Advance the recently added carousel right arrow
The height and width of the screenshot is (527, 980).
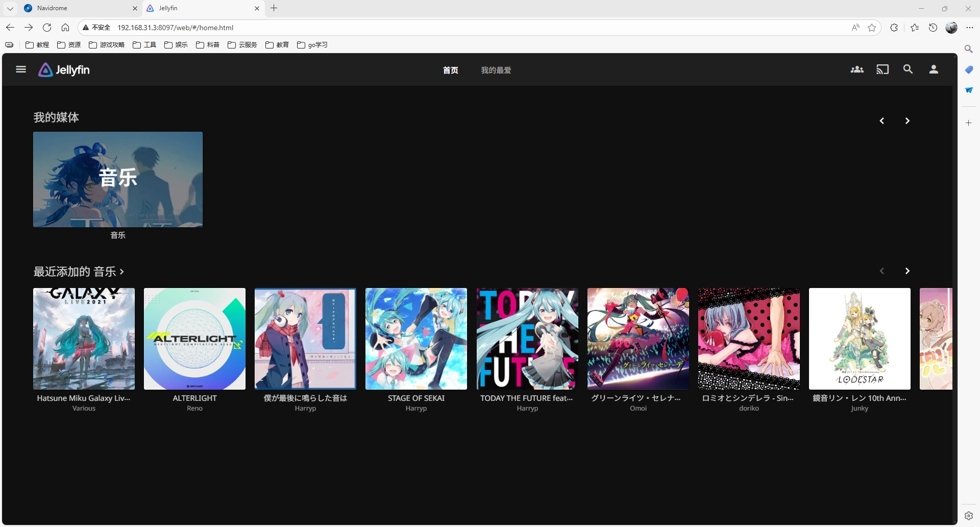click(x=908, y=271)
